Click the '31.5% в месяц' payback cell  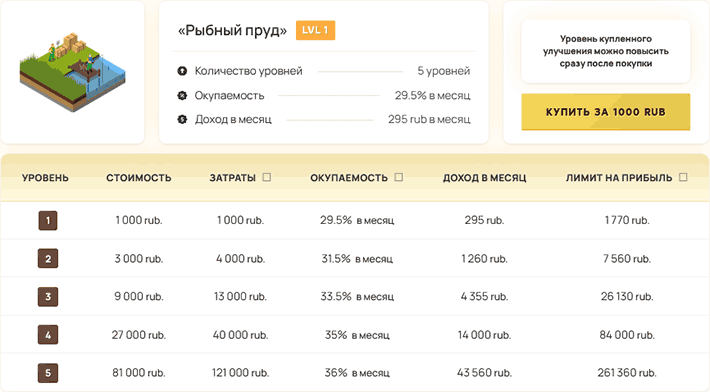point(357,259)
